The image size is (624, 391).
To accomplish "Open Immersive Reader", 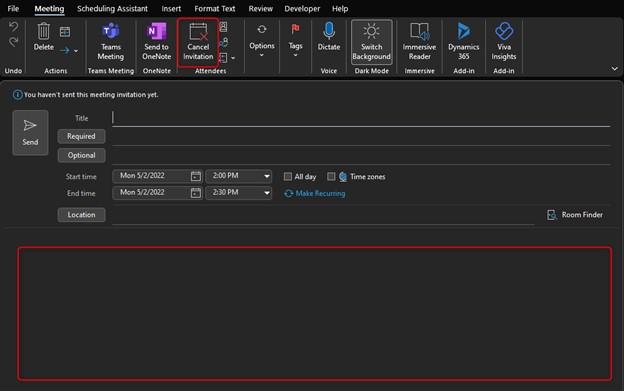I will [x=419, y=42].
